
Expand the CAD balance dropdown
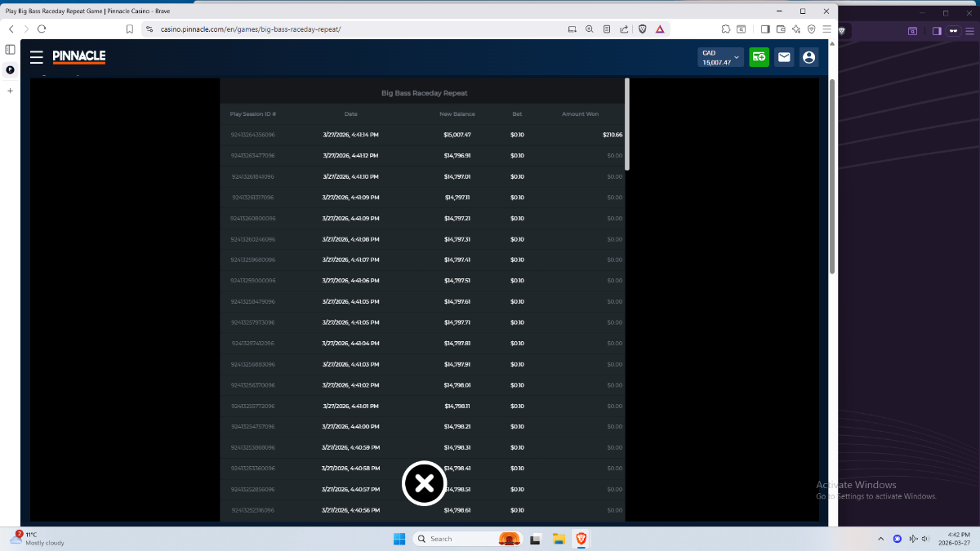coord(737,57)
